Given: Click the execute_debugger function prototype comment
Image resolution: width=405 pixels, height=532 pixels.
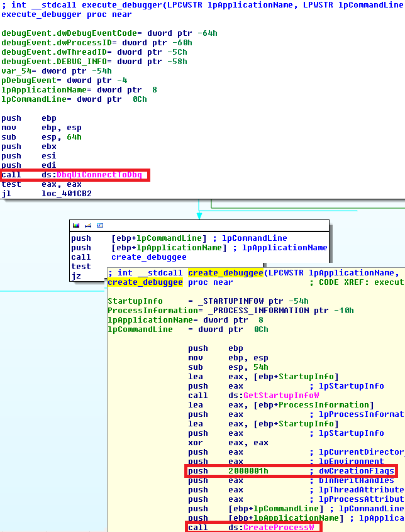Looking at the screenshot, I should [203, 5].
